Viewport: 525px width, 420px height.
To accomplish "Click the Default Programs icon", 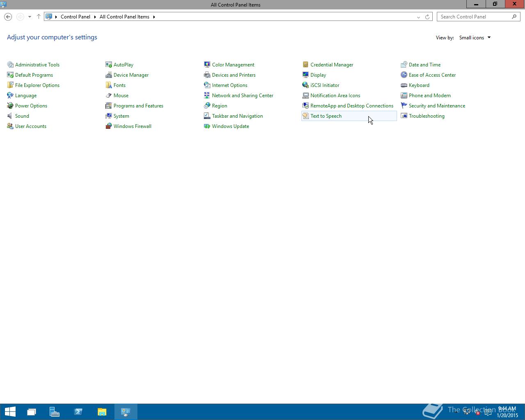I will 10,75.
